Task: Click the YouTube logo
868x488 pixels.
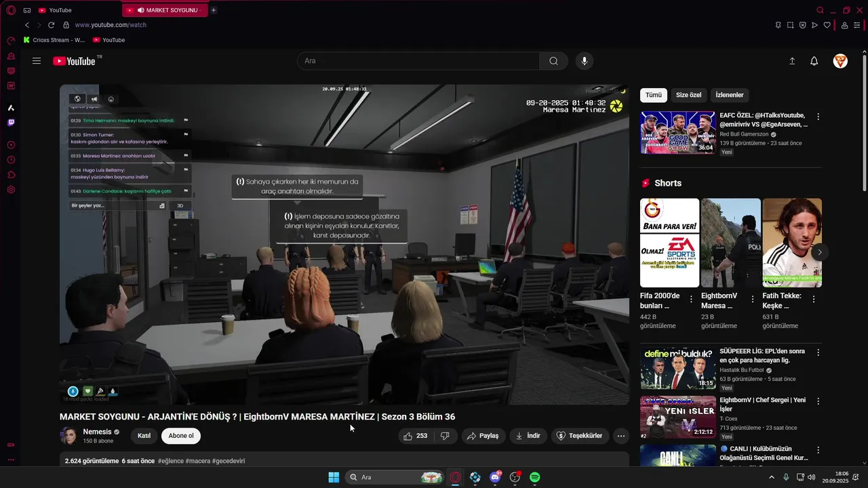Action: 74,61
